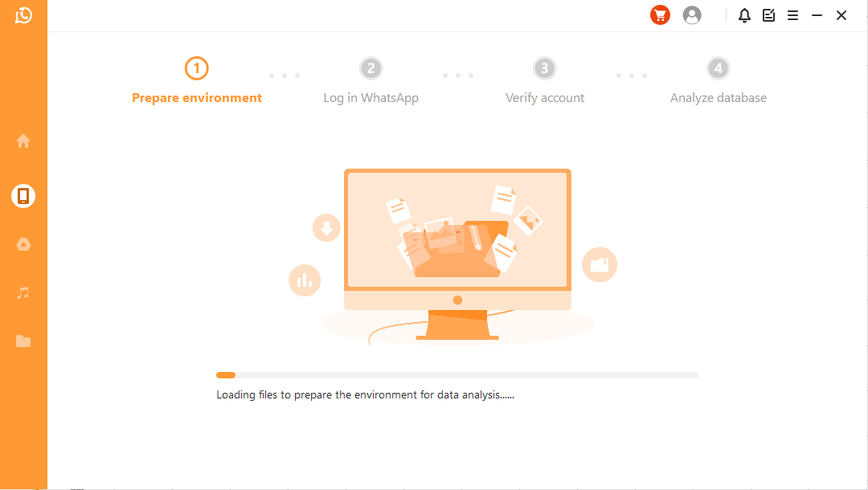Click the bar chart circle illustration
The height and width of the screenshot is (490, 868).
[305, 280]
